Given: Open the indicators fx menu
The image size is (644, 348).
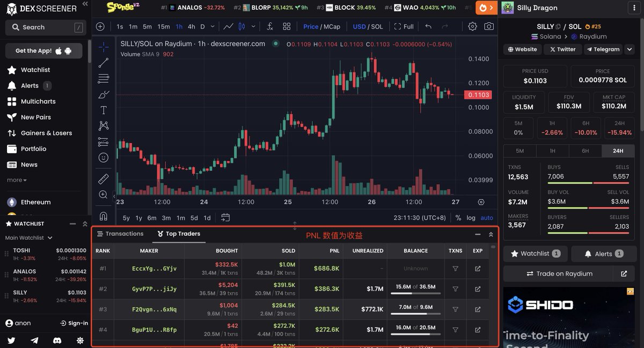Looking at the screenshot, I should pos(270,26).
